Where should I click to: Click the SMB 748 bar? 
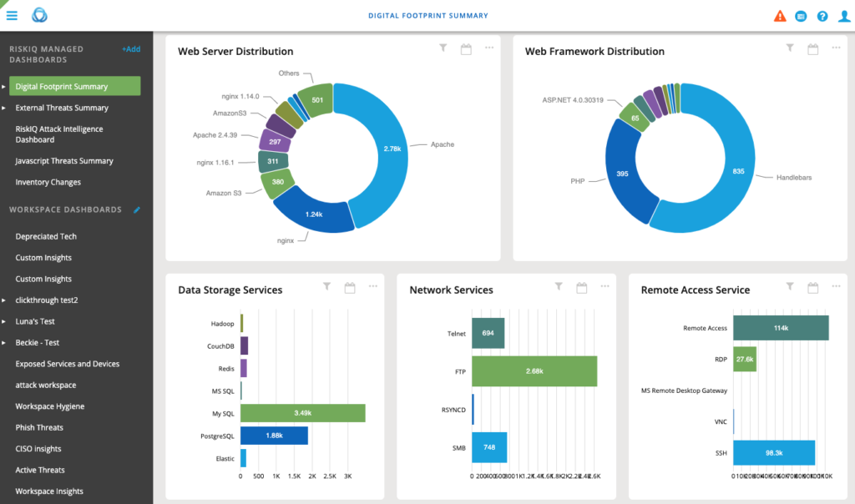pos(489,447)
